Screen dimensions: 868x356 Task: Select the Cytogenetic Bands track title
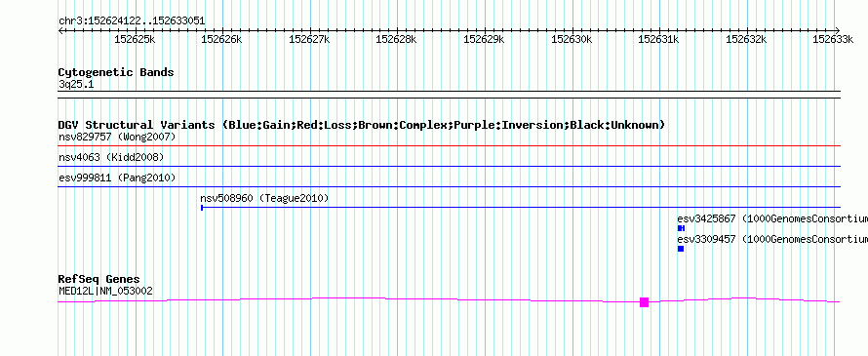tap(116, 72)
